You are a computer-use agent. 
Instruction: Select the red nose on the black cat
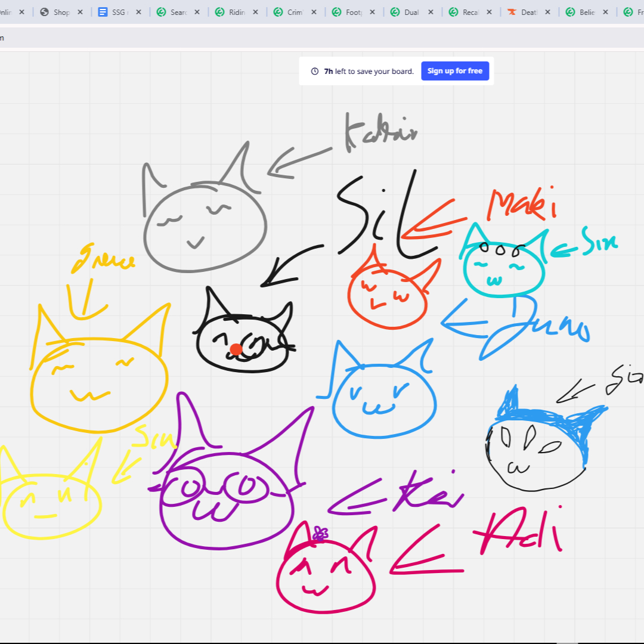click(x=236, y=349)
